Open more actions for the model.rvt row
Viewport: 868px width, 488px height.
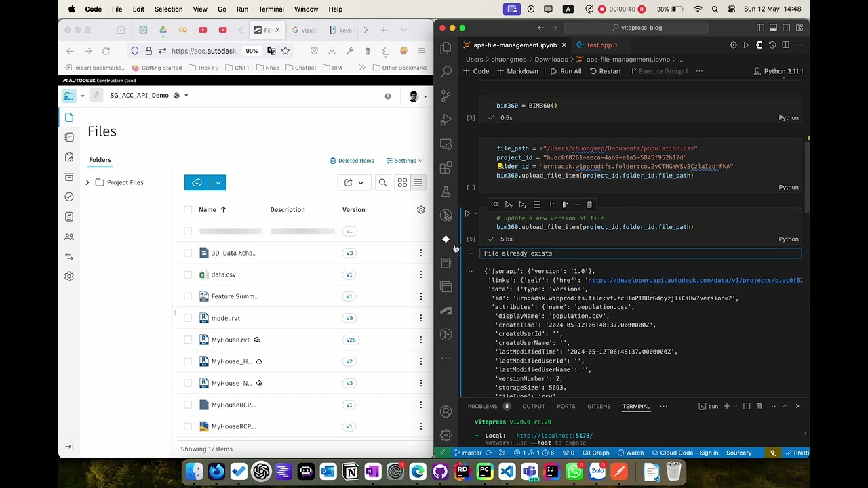pos(420,318)
